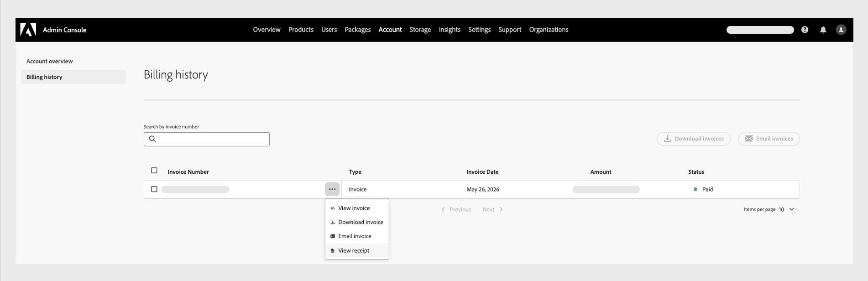Select View invoice from the menu

pyautogui.click(x=357, y=208)
